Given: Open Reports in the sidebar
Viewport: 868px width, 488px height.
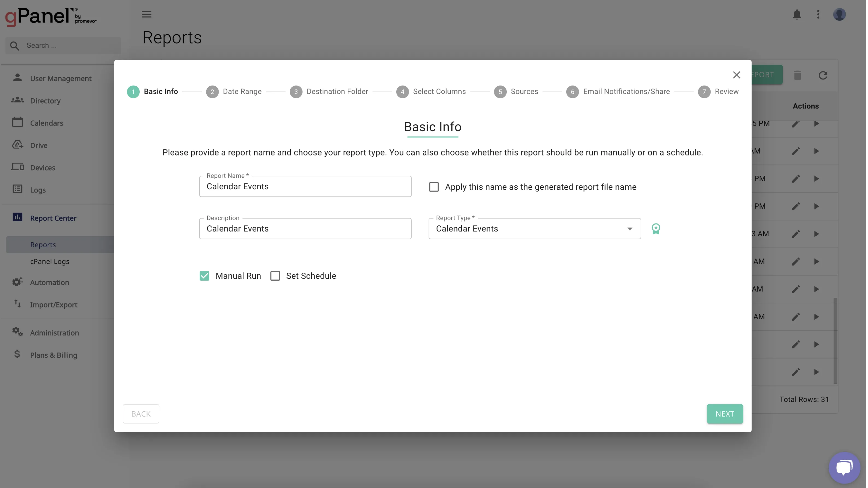Looking at the screenshot, I should point(43,245).
